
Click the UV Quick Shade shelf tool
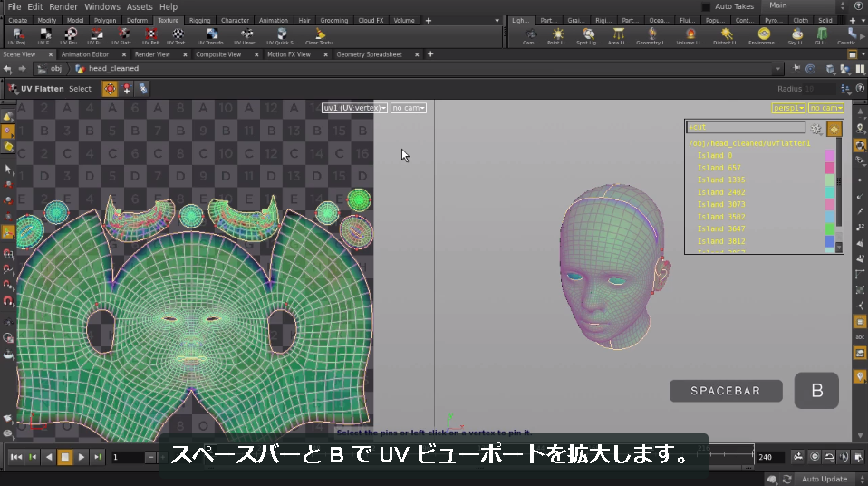click(282, 36)
